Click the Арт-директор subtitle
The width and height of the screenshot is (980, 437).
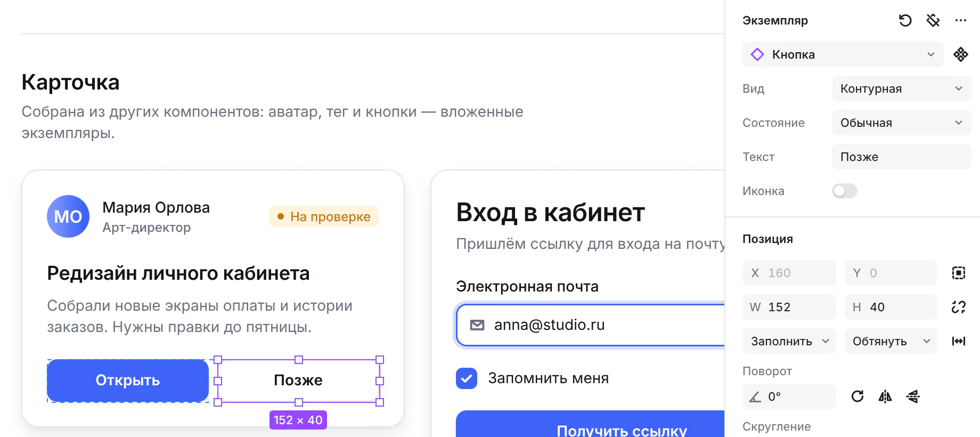(x=146, y=228)
